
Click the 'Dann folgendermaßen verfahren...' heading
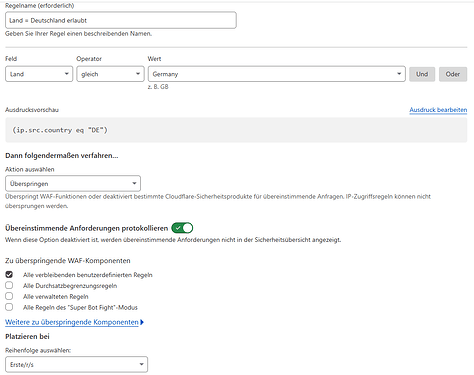pos(62,155)
